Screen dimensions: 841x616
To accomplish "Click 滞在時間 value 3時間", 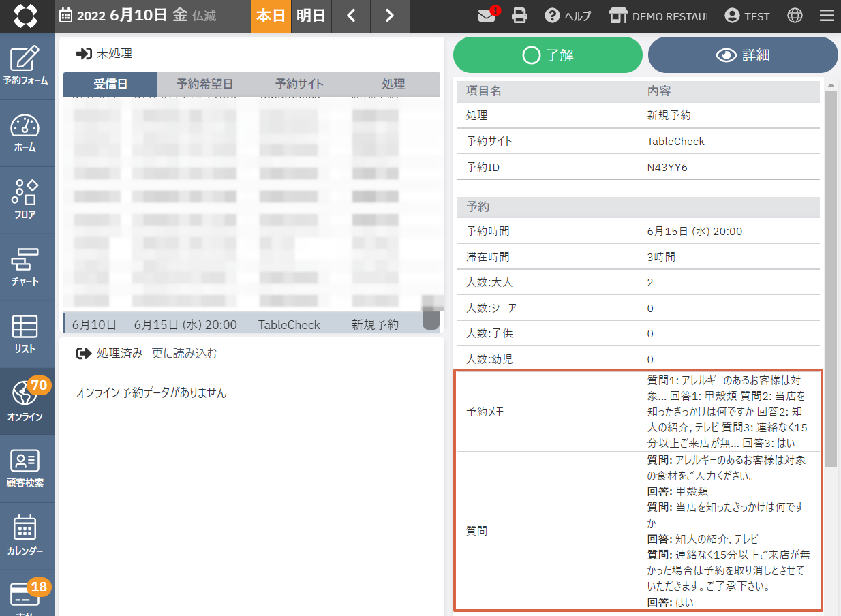I will tap(661, 257).
